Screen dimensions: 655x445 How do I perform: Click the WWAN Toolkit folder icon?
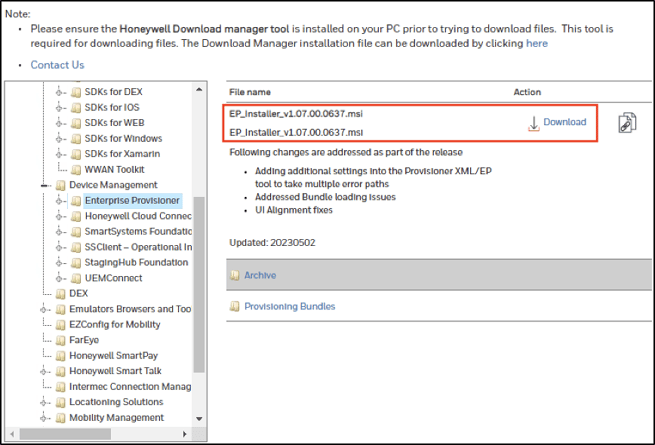pos(76,170)
